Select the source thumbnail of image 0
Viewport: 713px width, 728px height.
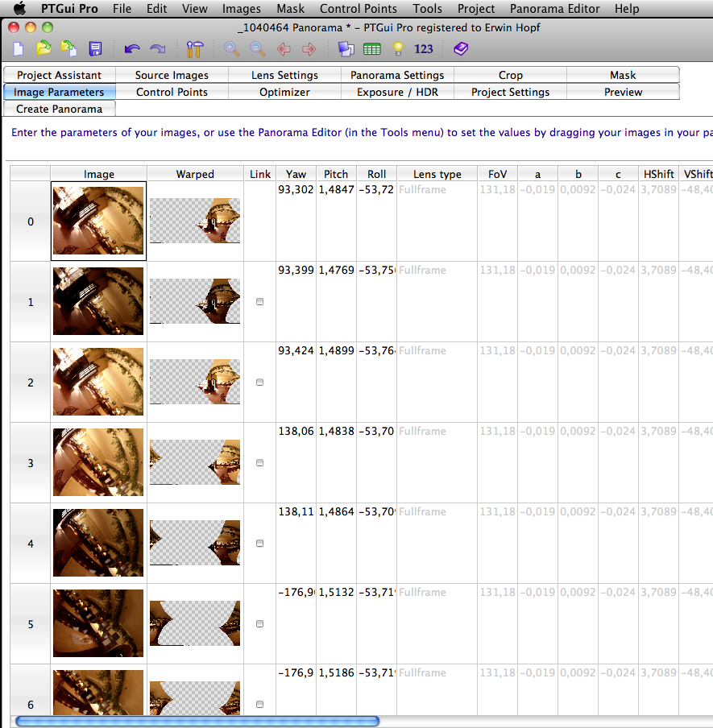[98, 221]
